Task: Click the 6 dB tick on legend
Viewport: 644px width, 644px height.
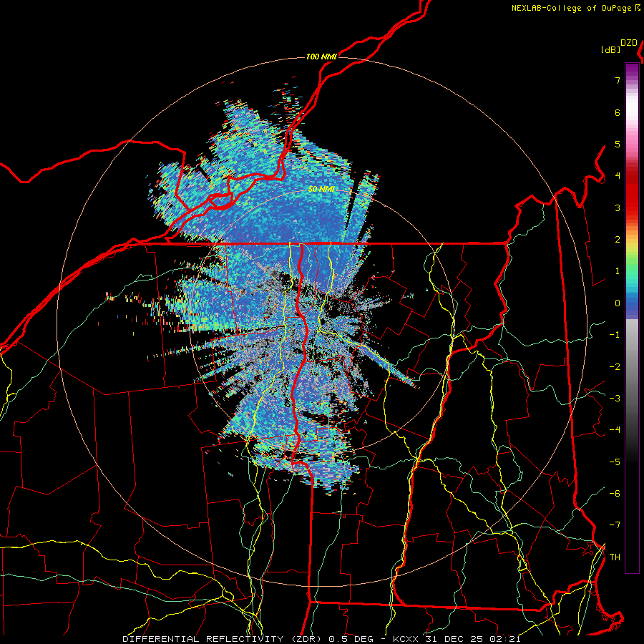Action: [x=618, y=112]
